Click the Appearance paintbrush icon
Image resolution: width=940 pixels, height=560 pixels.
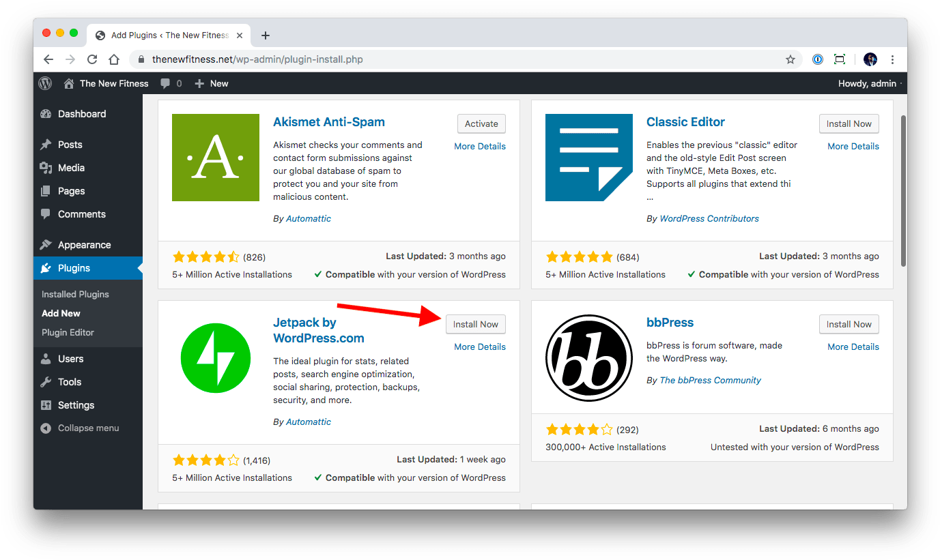click(46, 245)
